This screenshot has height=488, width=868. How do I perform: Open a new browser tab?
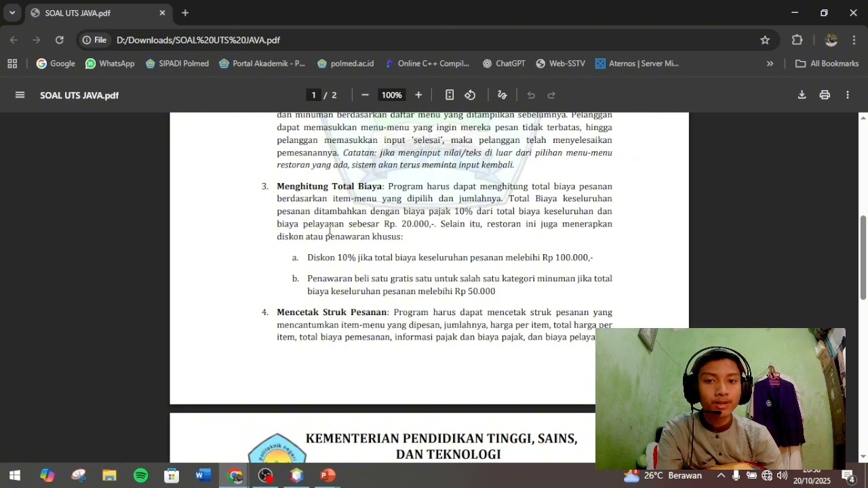[x=185, y=13]
